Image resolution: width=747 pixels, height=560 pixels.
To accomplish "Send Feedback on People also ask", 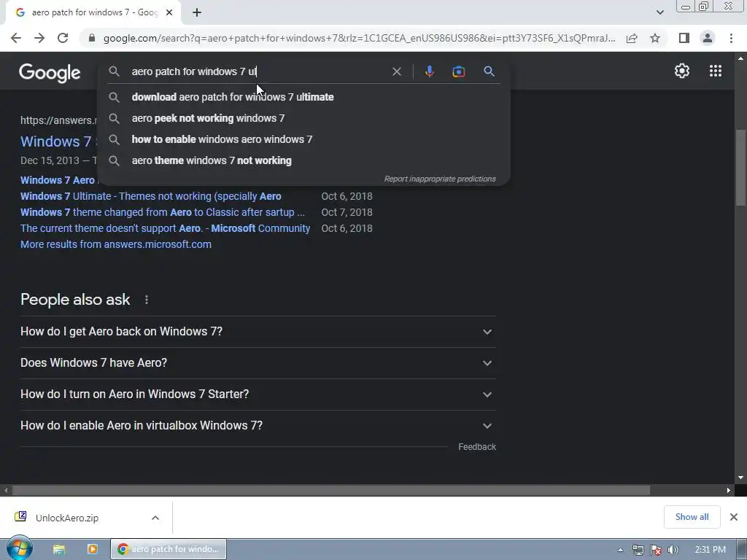I will 477,447.
